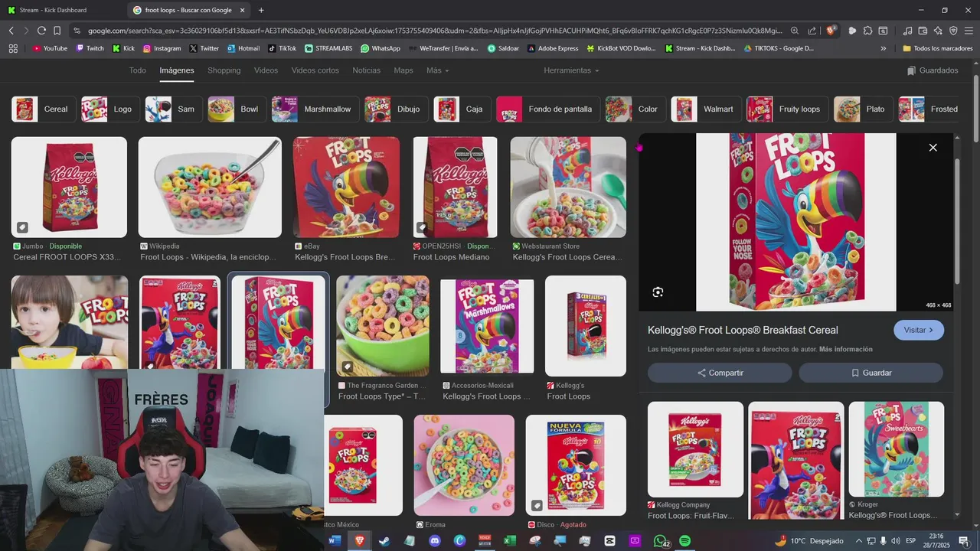Open Excel from the taskbar
The width and height of the screenshot is (980, 551).
pos(509,541)
